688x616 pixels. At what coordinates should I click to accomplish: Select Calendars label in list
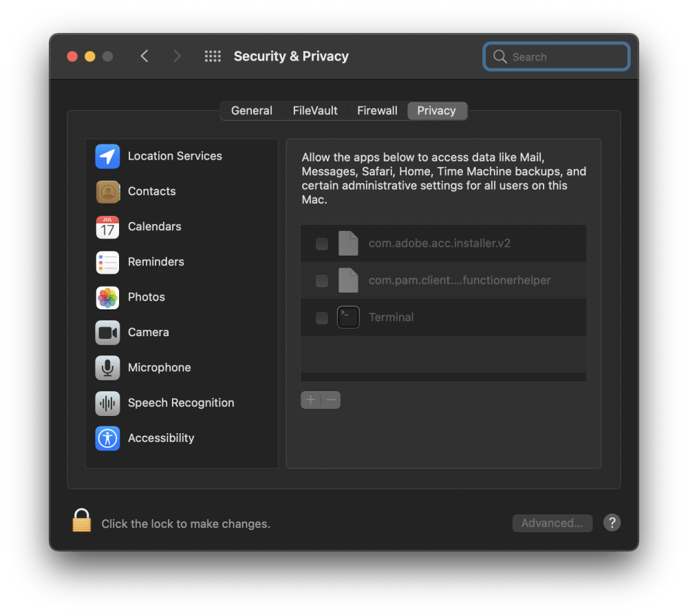coord(154,227)
